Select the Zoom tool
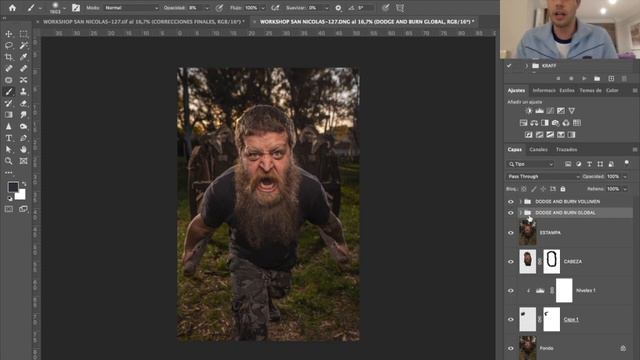Screen dimensions: 640x360 [9, 161]
